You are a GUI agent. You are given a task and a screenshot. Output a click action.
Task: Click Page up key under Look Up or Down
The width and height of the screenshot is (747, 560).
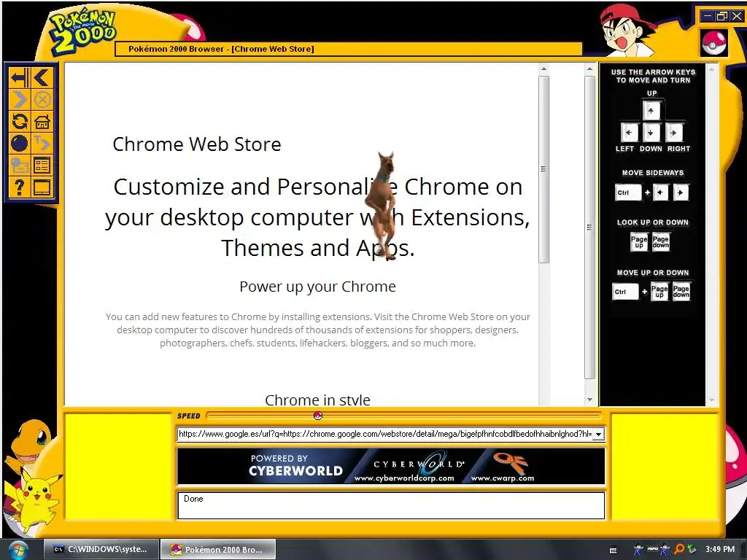pyautogui.click(x=639, y=242)
